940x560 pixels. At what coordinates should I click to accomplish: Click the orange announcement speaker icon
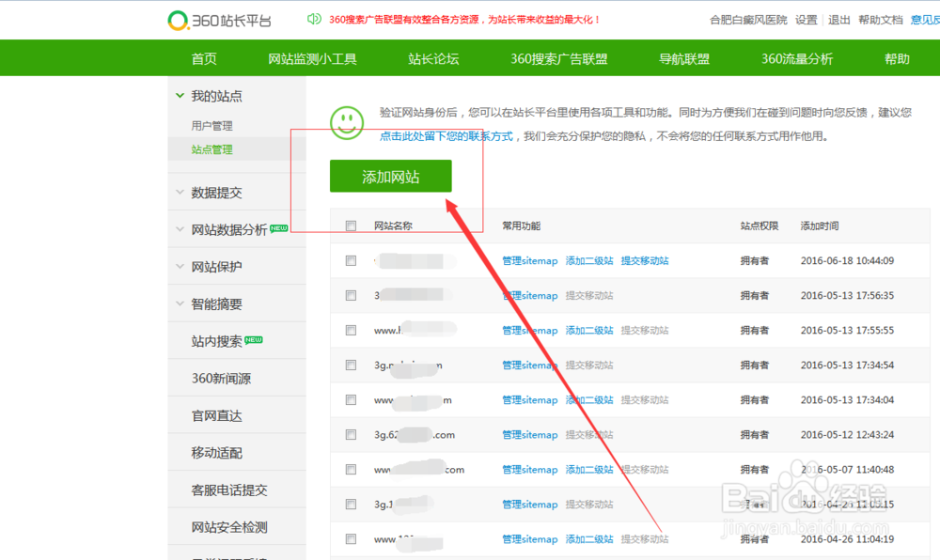pos(314,18)
